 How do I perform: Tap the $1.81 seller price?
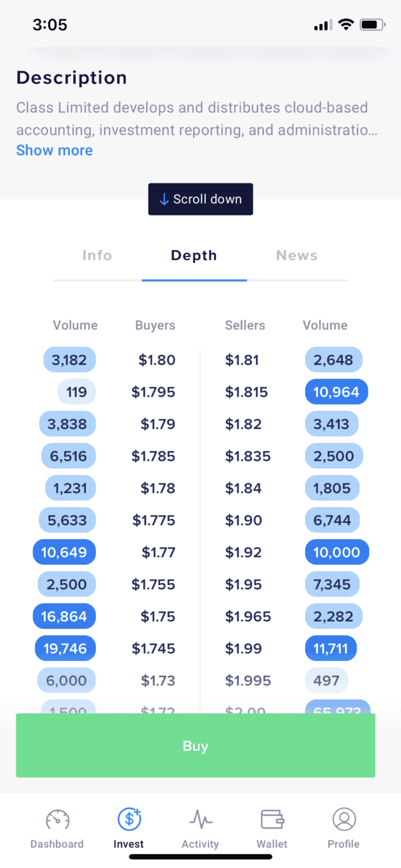(x=242, y=360)
